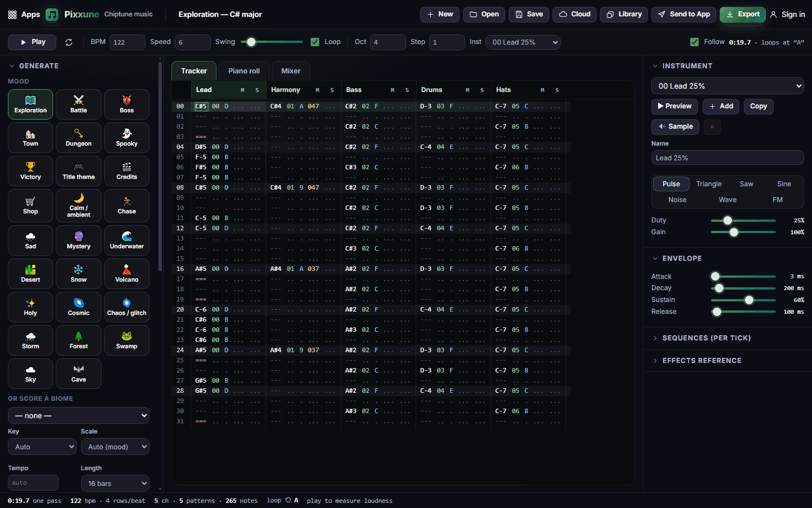Choose the Underwater wave mood

click(x=127, y=240)
